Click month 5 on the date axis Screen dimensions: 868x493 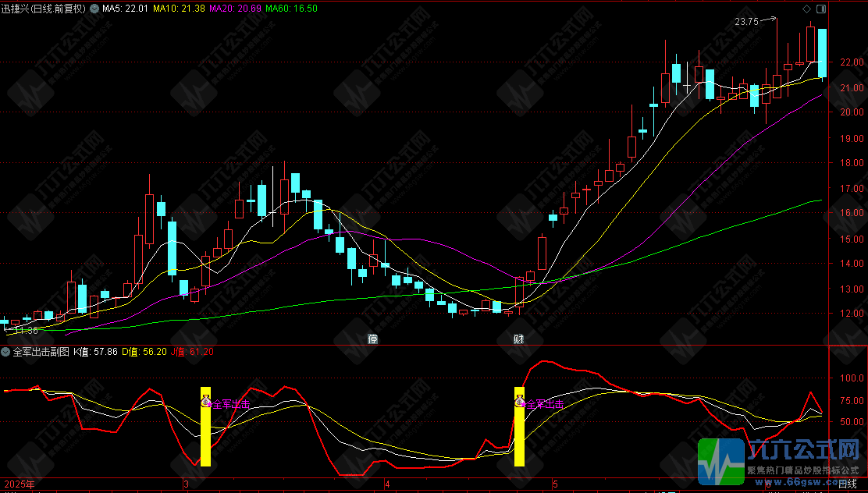(555, 484)
